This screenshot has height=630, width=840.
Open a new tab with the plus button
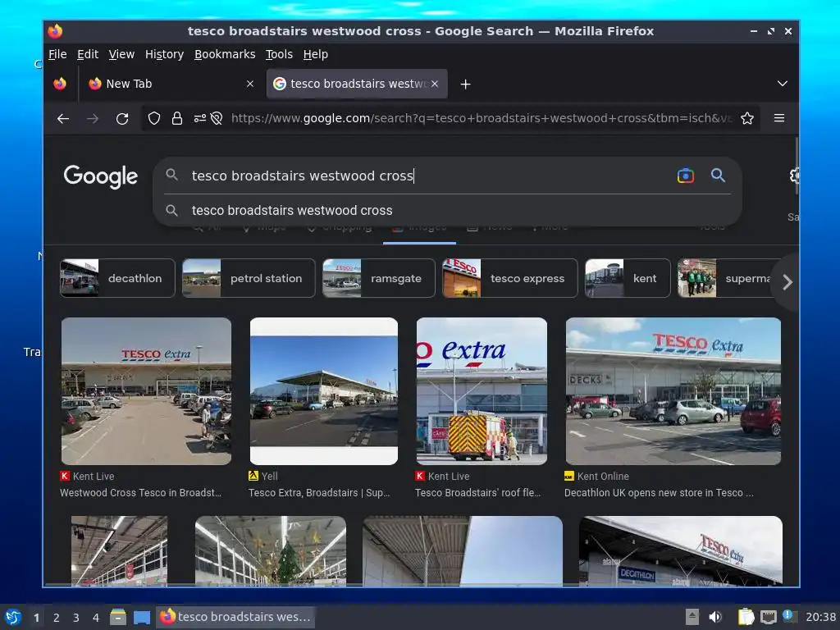click(466, 84)
